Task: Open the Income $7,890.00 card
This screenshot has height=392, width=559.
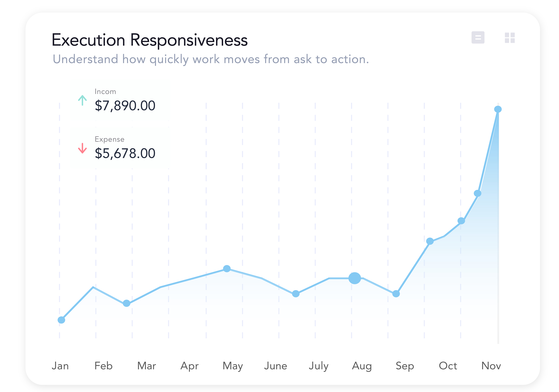Action: click(x=120, y=100)
